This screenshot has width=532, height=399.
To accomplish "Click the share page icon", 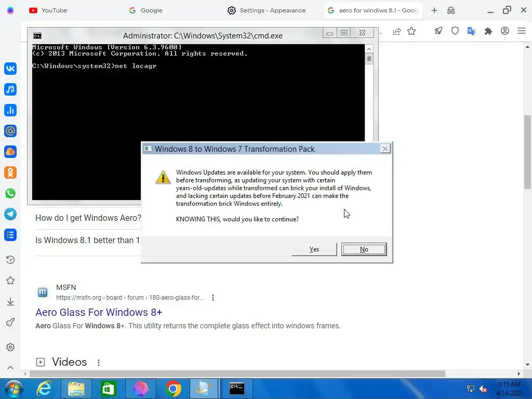I will click(396, 31).
